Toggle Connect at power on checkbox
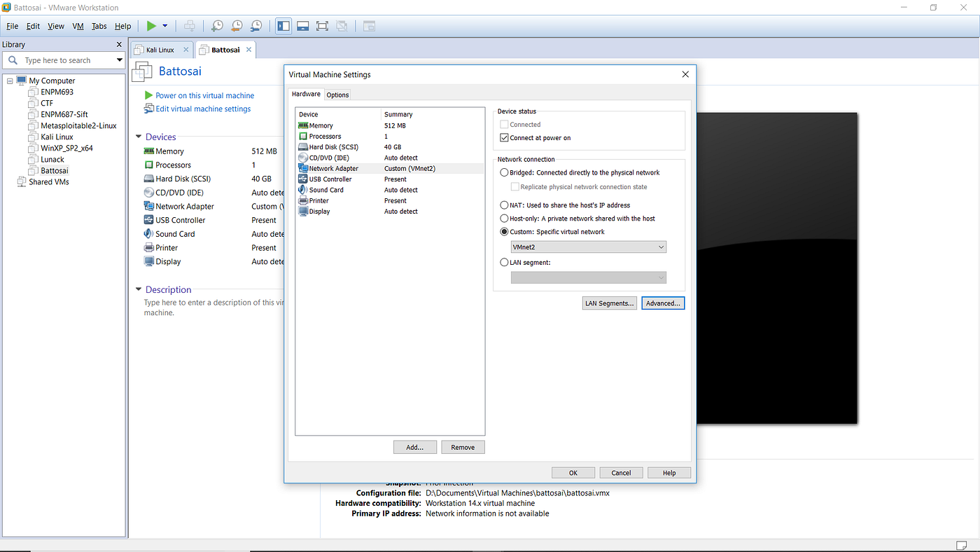Image resolution: width=980 pixels, height=552 pixels. click(504, 138)
